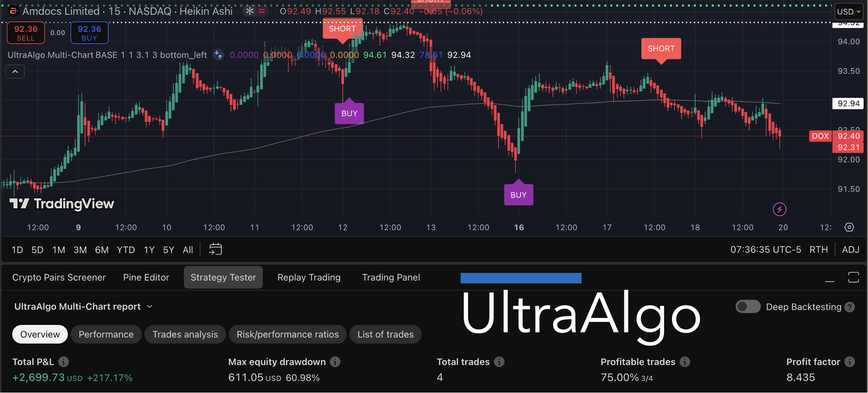Set chart range to 5Y
This screenshot has height=393, width=868.
coord(169,250)
